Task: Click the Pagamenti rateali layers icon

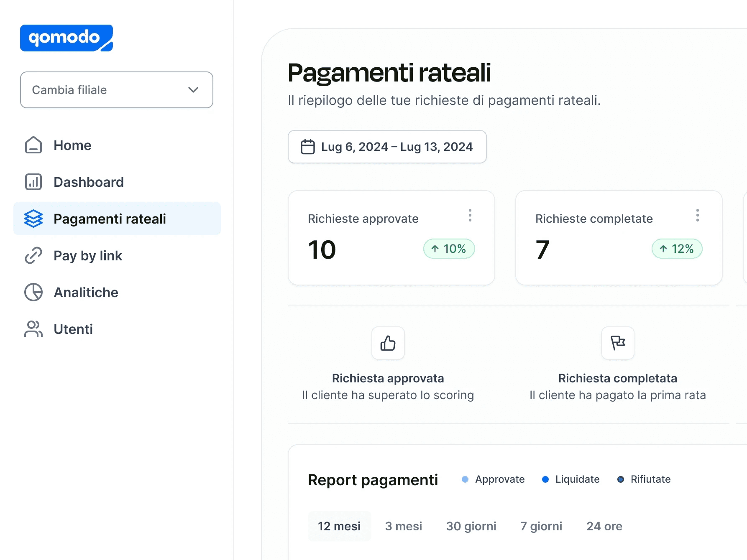Action: point(33,219)
